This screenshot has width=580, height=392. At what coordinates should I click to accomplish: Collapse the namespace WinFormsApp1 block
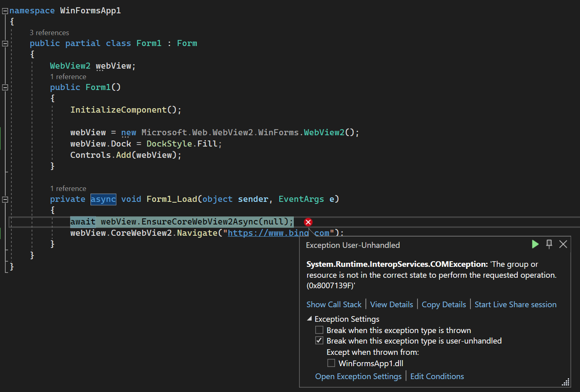pyautogui.click(x=5, y=11)
